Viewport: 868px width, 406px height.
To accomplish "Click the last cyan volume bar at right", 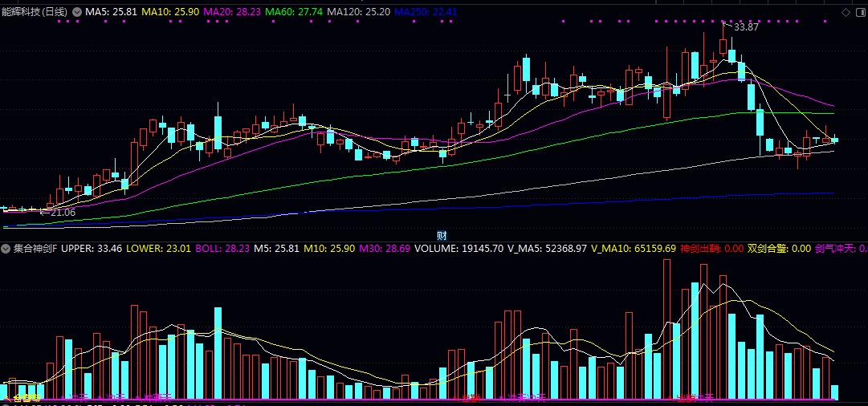I will [835, 392].
